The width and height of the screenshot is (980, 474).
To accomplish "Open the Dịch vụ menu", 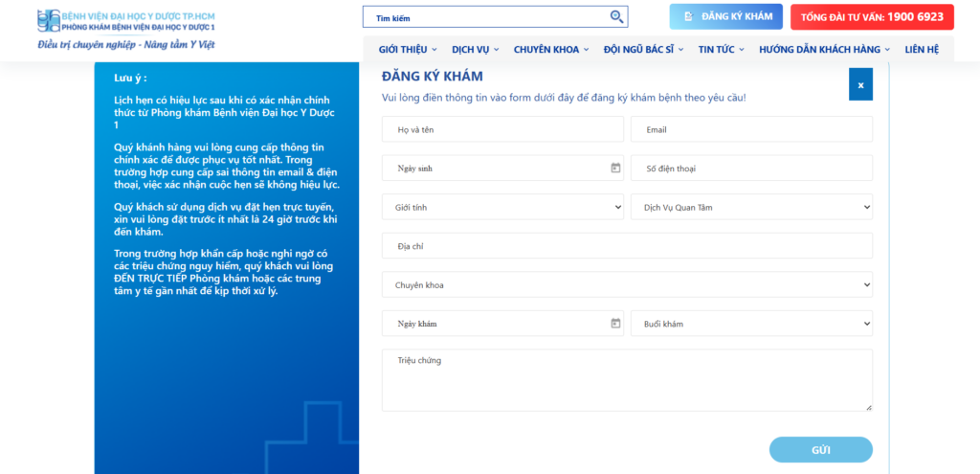I will point(476,49).
